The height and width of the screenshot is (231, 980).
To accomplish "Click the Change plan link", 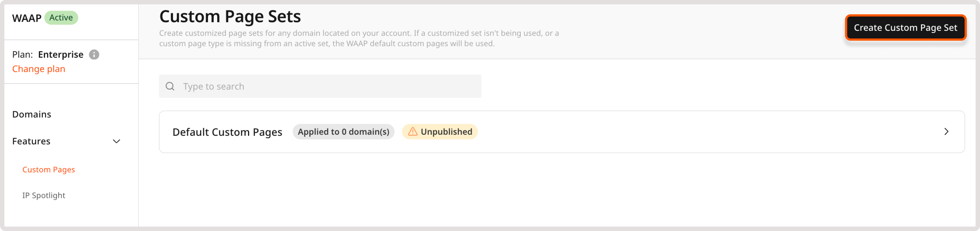I will (38, 69).
